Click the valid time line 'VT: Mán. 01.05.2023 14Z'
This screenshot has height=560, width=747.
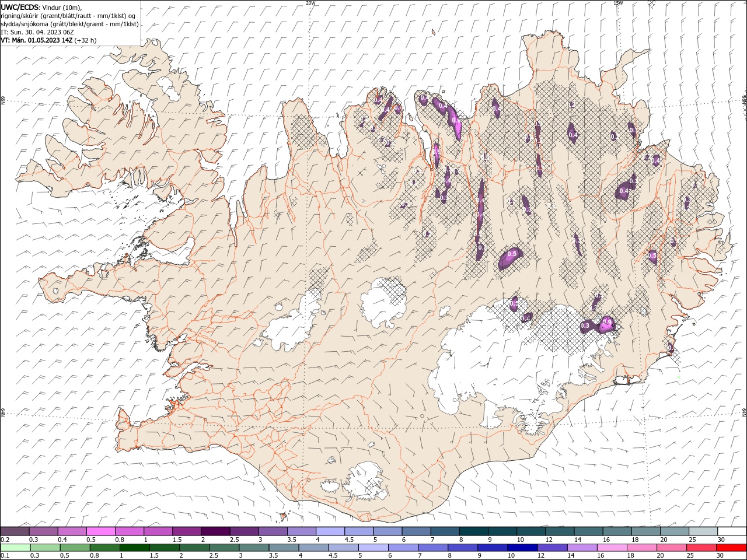click(x=37, y=40)
